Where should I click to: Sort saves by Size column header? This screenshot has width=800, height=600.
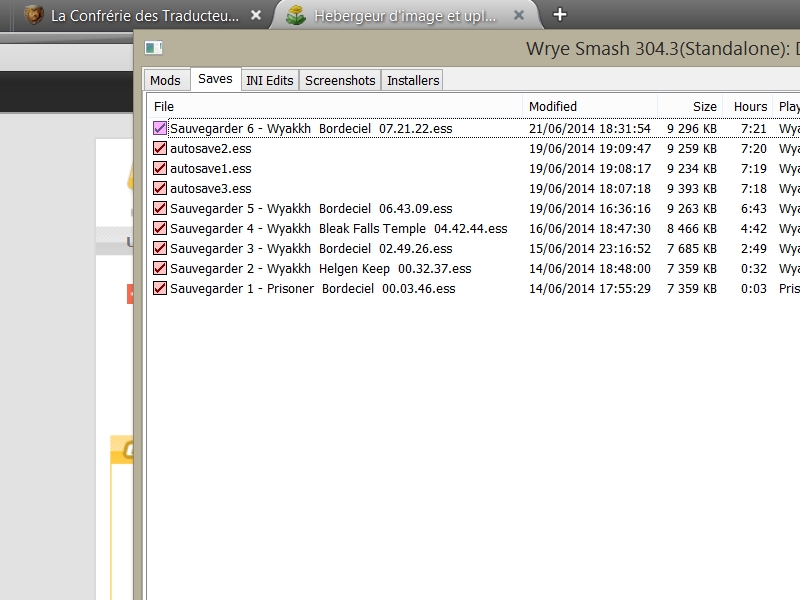tap(690, 106)
